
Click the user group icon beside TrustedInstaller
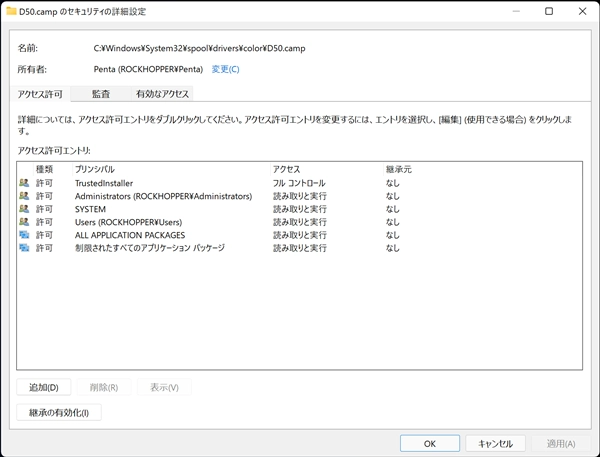tap(24, 183)
